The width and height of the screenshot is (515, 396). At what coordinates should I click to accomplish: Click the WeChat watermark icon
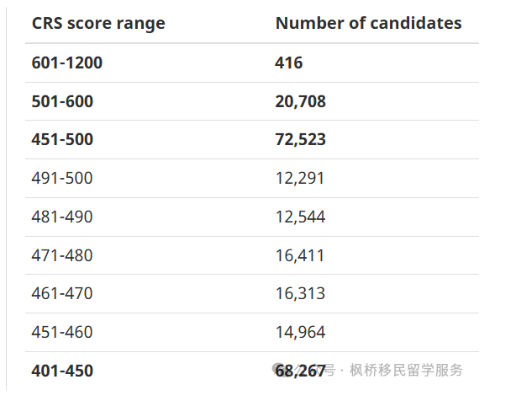278,368
